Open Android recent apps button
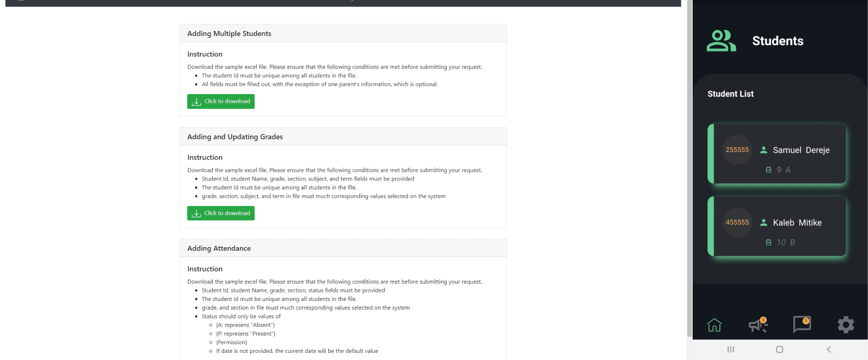 (731, 349)
